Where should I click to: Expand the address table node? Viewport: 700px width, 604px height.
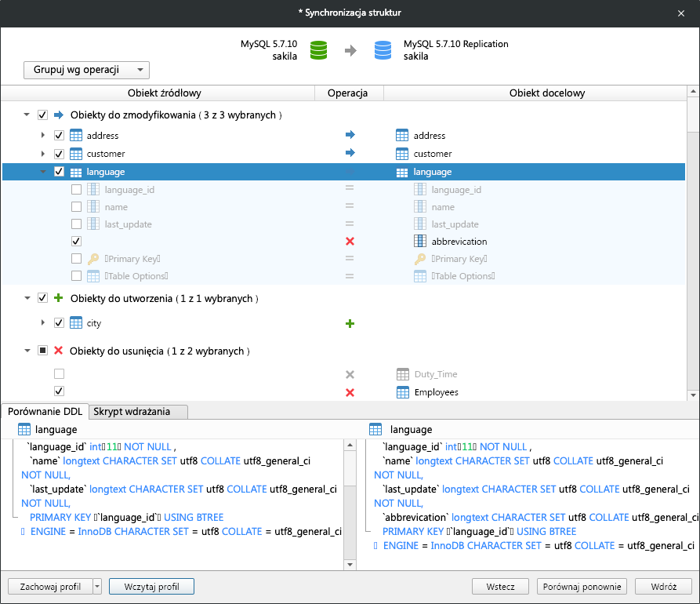click(x=44, y=135)
